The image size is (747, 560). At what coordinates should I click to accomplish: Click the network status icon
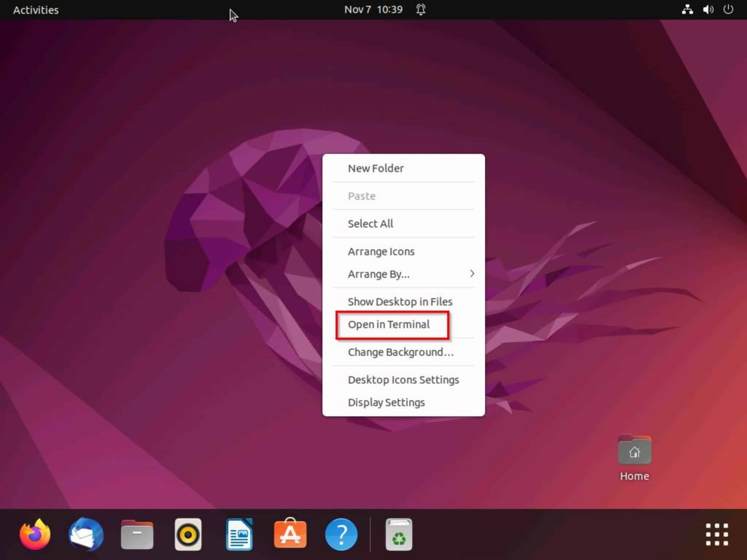click(x=688, y=9)
